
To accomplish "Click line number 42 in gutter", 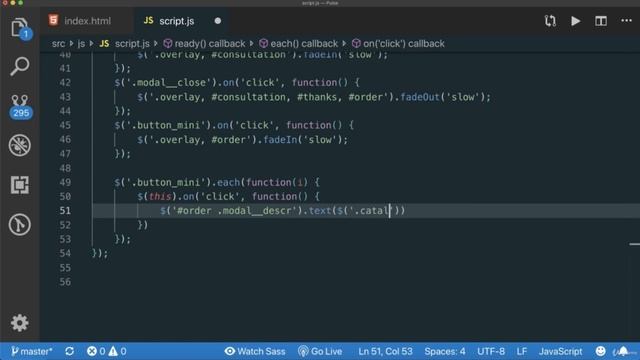I will (65, 82).
